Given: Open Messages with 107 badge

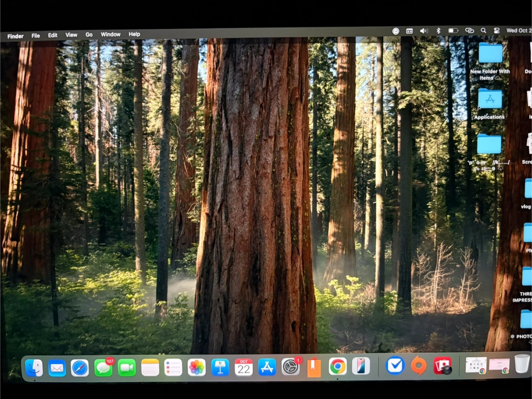Looking at the screenshot, I should tap(103, 368).
